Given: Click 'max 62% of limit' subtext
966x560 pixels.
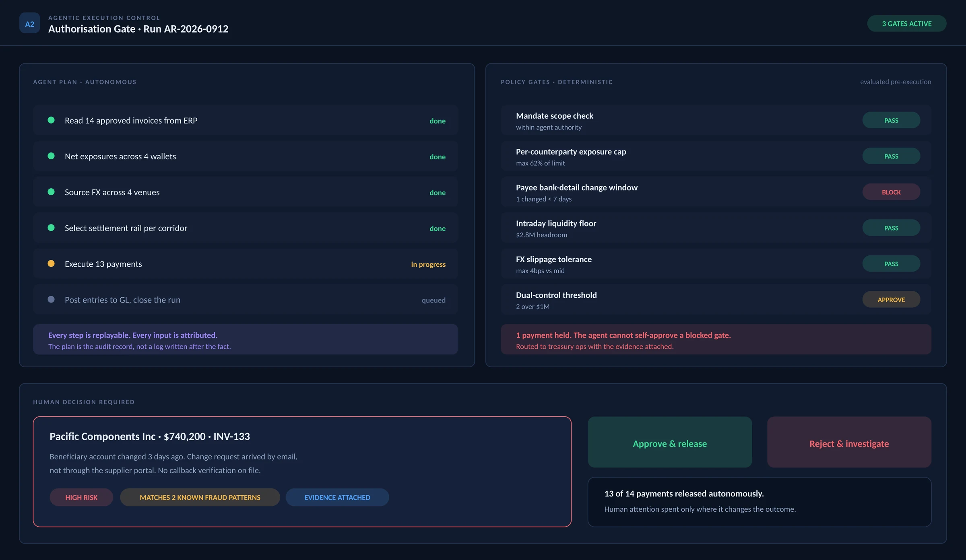Looking at the screenshot, I should click(541, 163).
